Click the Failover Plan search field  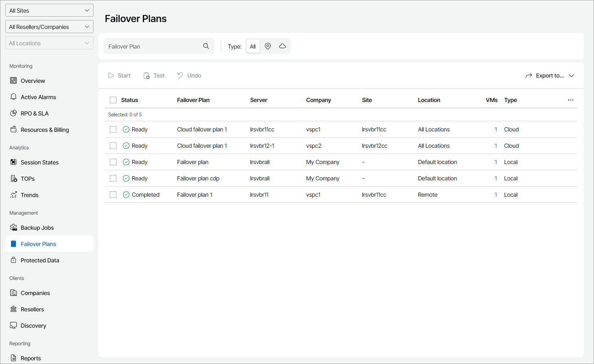click(x=153, y=47)
